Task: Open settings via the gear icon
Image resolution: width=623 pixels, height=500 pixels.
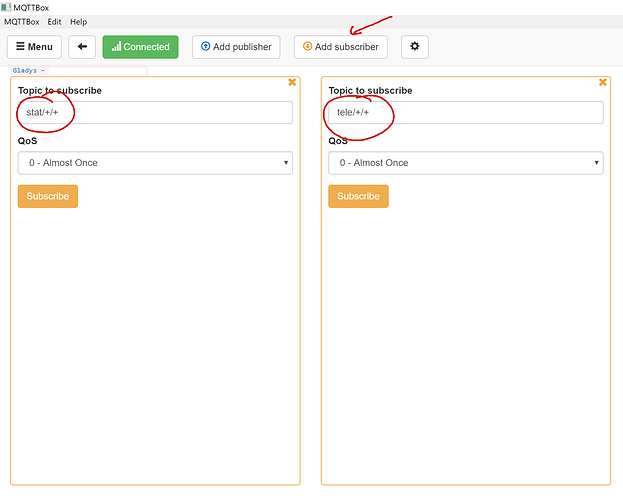Action: point(414,47)
